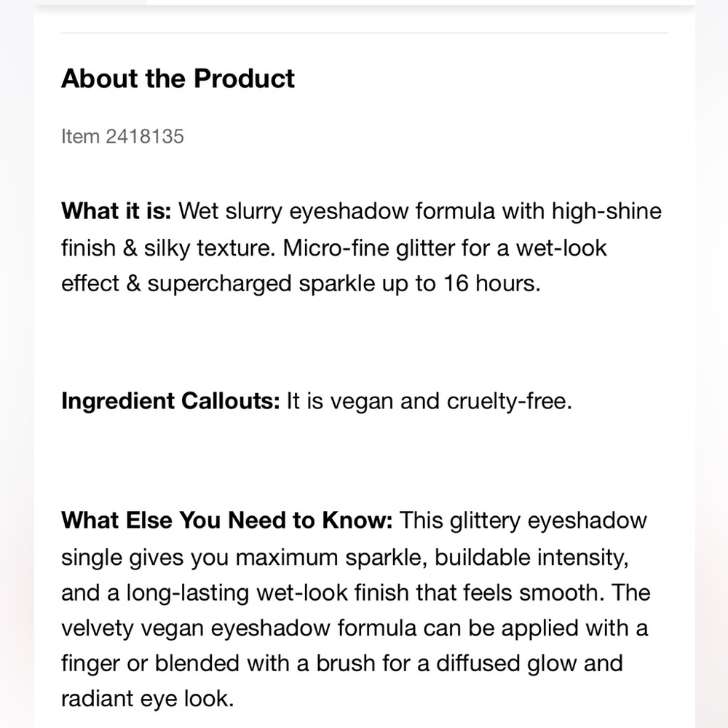Click the horizontal divider above the heading

pos(365,33)
